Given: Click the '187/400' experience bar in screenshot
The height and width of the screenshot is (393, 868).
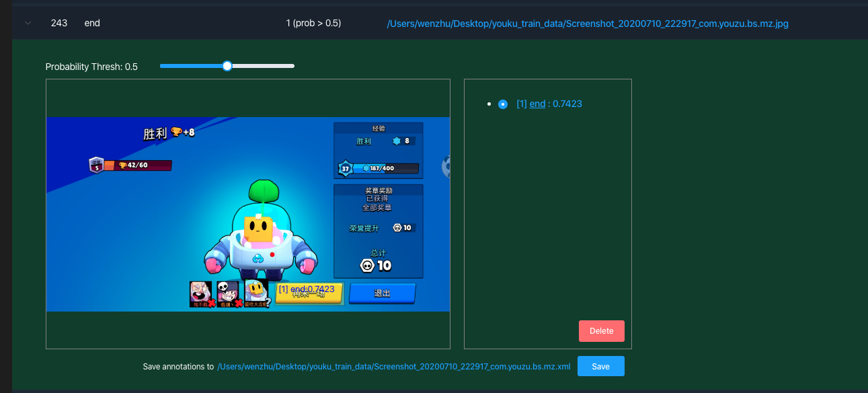Looking at the screenshot, I should [x=387, y=168].
